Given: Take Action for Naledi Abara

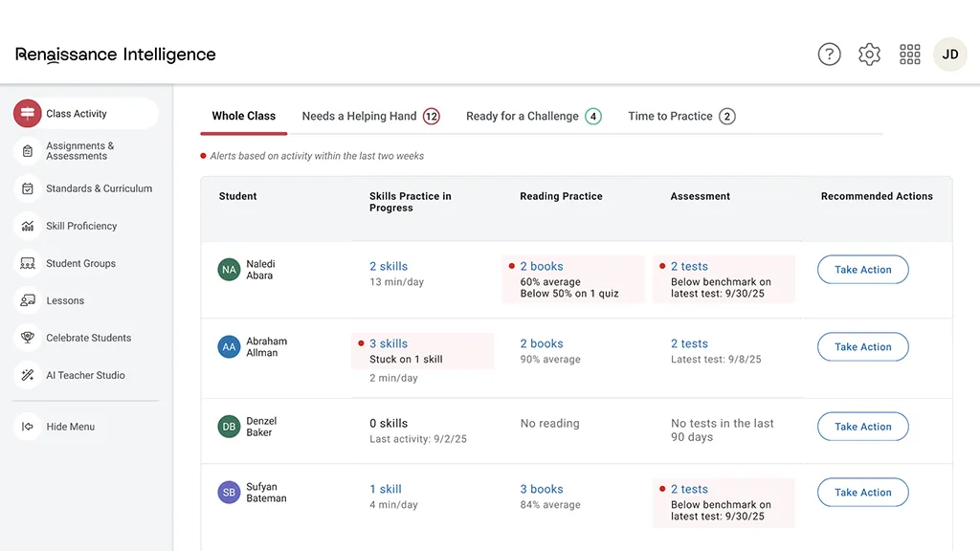Looking at the screenshot, I should coord(862,269).
